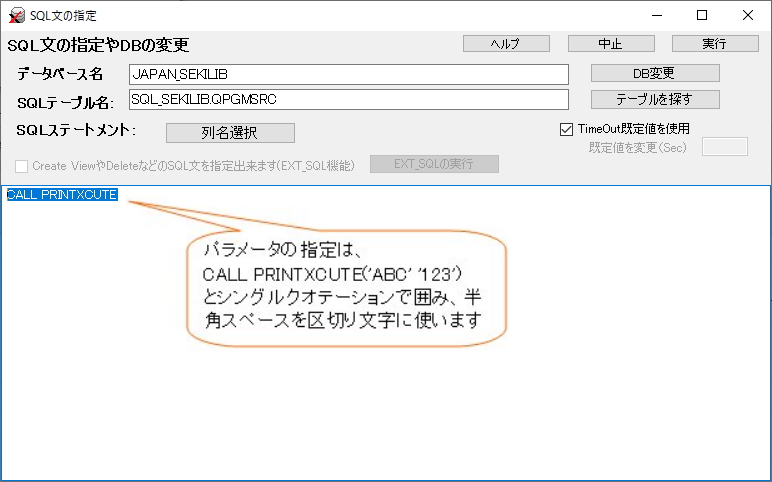This screenshot has height=482, width=772.
Task: Click the SQL文の指定やDBの変更 heading
Action: tap(98, 45)
